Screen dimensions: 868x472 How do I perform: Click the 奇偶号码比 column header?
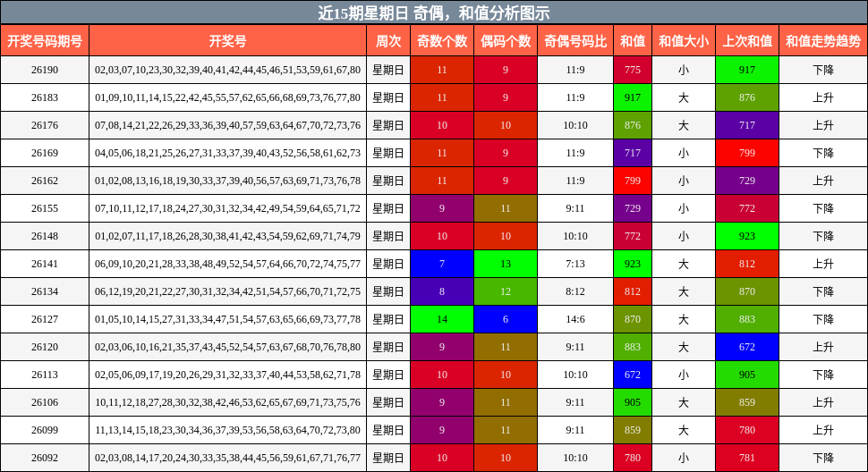pyautogui.click(x=575, y=41)
